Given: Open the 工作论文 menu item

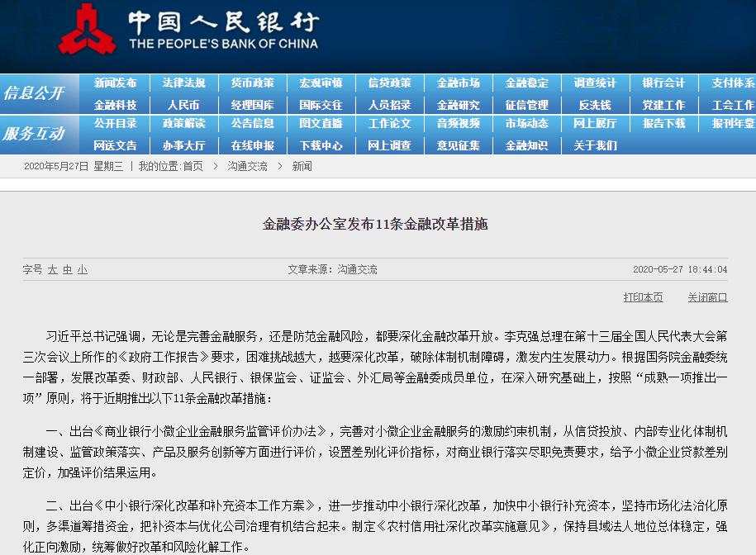Looking at the screenshot, I should tap(389, 123).
